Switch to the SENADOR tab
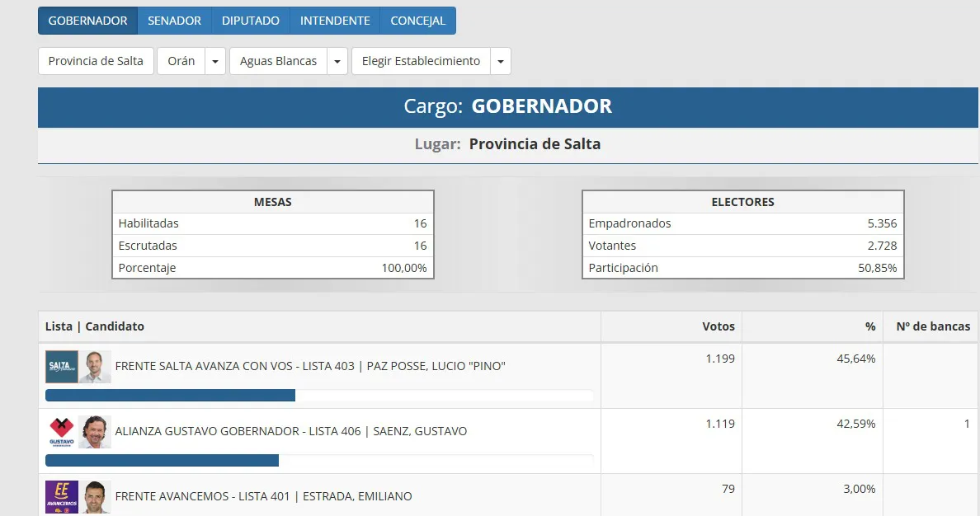The width and height of the screenshot is (980, 516). (174, 20)
